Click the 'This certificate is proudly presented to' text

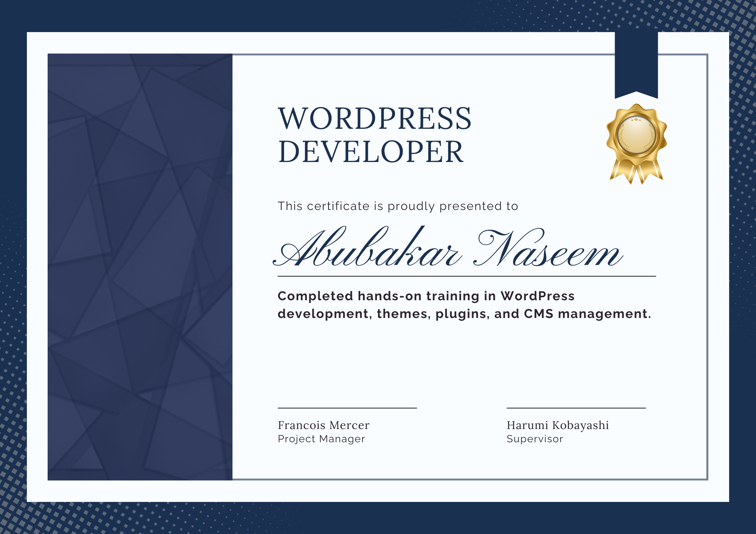coord(398,206)
